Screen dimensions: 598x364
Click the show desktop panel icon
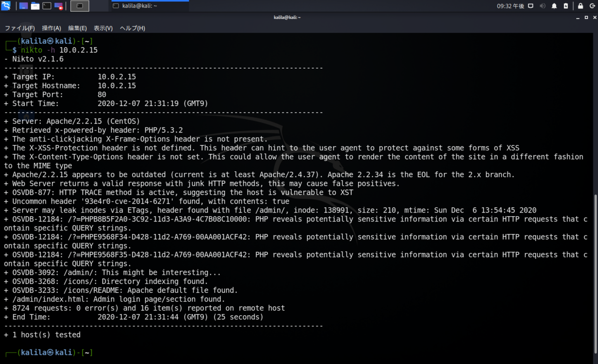(x=23, y=6)
